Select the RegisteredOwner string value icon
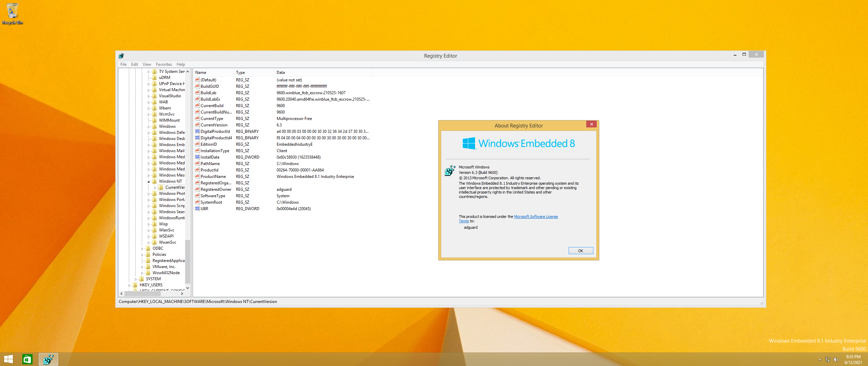868x366 pixels. coord(197,189)
